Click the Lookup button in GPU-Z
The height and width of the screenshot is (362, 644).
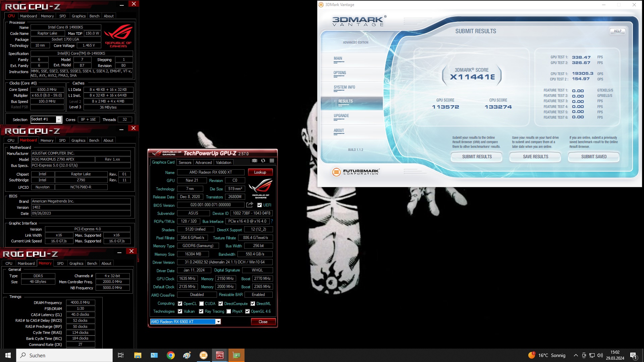tap(260, 172)
